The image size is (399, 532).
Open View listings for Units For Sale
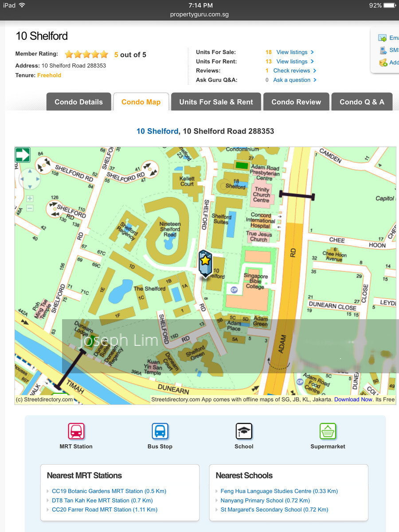pyautogui.click(x=292, y=52)
